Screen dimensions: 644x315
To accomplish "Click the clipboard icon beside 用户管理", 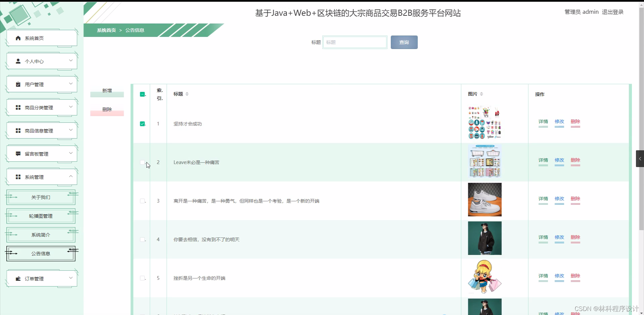I will click(x=18, y=85).
